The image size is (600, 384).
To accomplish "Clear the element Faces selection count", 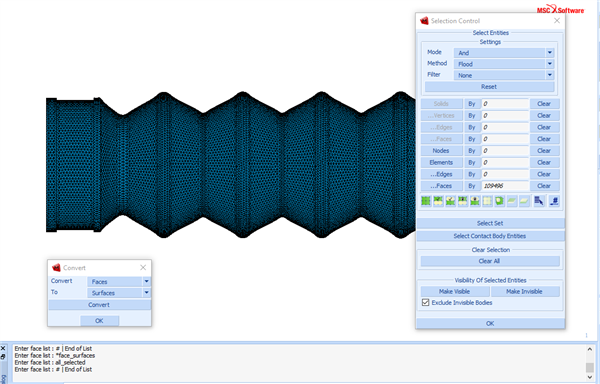I will point(544,186).
